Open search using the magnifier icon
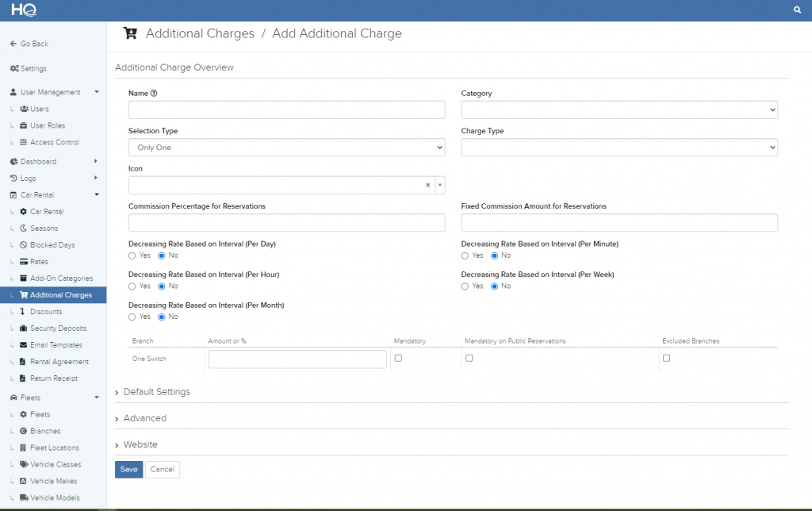Screen dimensions: 812x511 [x=797, y=10]
